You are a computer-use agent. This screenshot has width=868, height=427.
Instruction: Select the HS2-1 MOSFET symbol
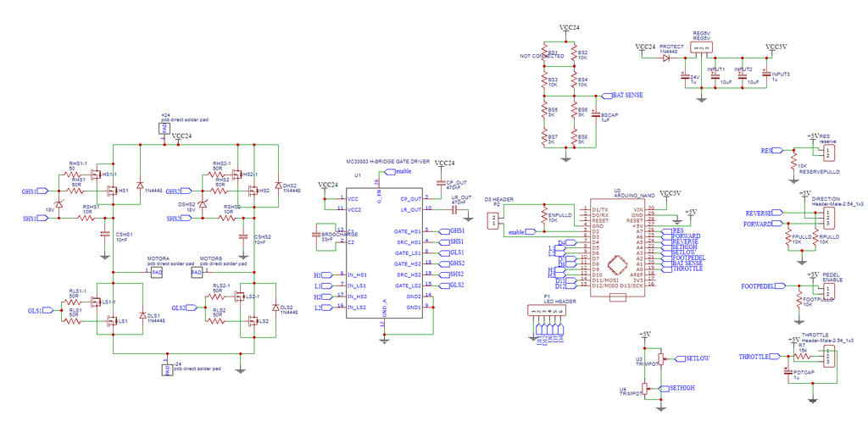[237, 175]
